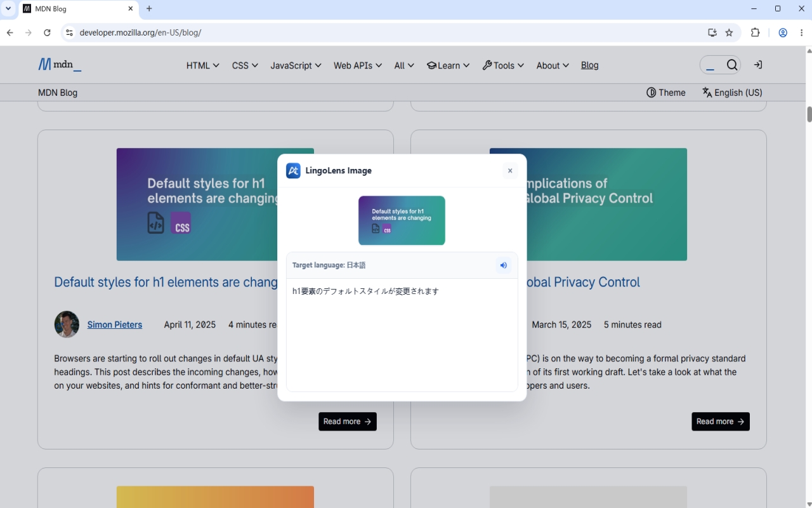Bookmark this page with star icon
The height and width of the screenshot is (508, 812).
[x=729, y=32]
